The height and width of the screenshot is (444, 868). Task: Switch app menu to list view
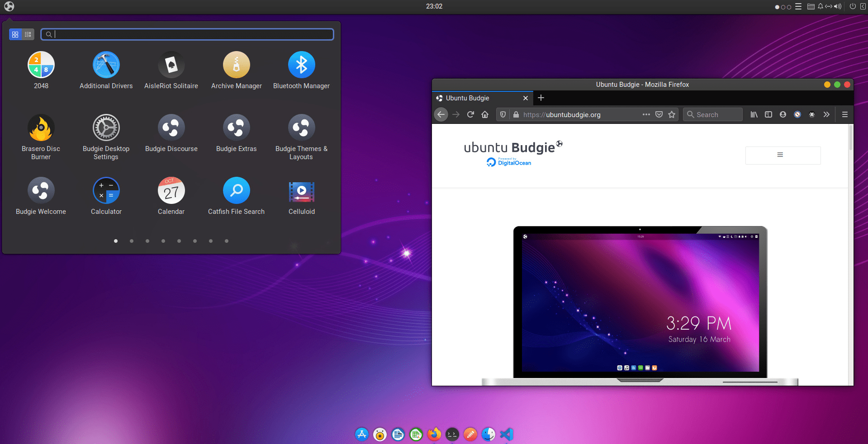28,34
